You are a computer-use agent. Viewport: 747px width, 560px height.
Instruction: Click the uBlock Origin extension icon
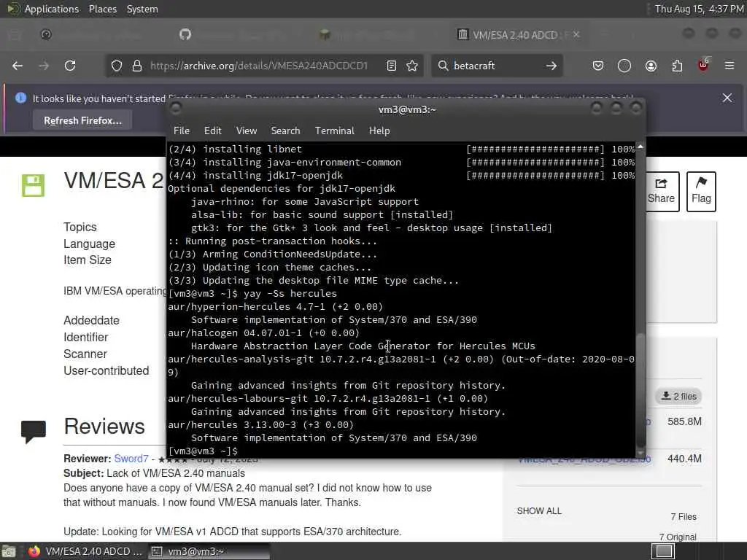pyautogui.click(x=703, y=65)
